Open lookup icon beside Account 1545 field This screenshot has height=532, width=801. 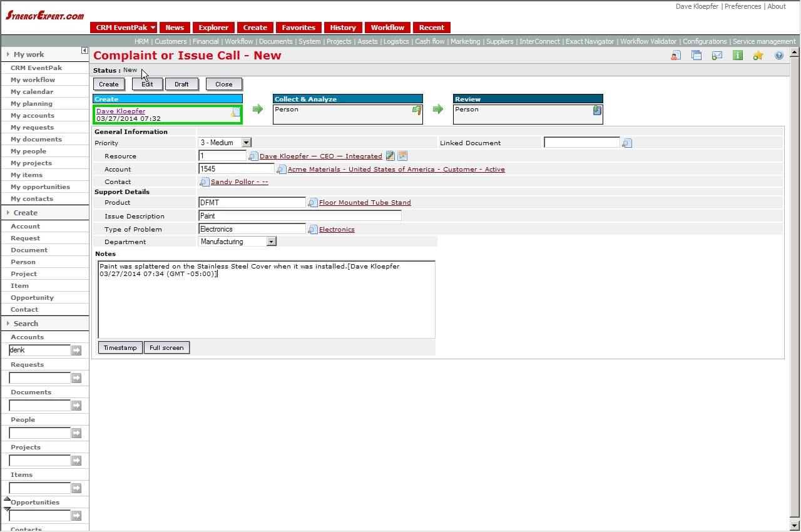282,170
